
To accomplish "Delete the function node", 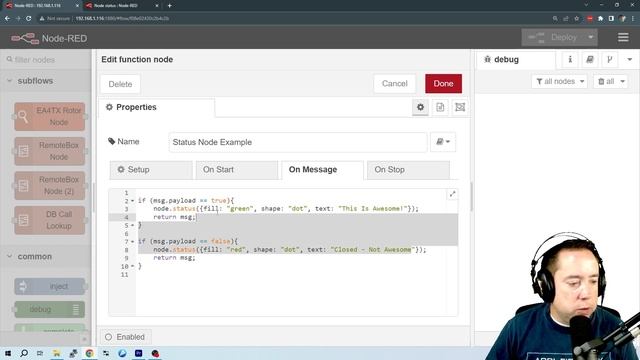I will tap(120, 84).
